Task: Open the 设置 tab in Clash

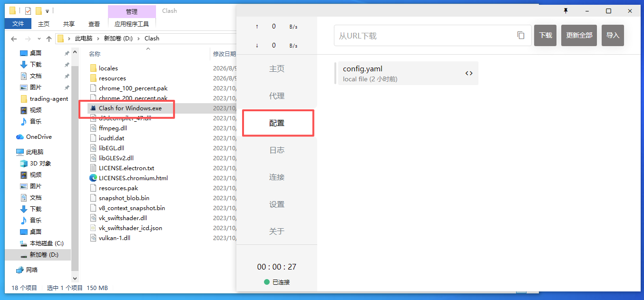Action: tap(277, 204)
